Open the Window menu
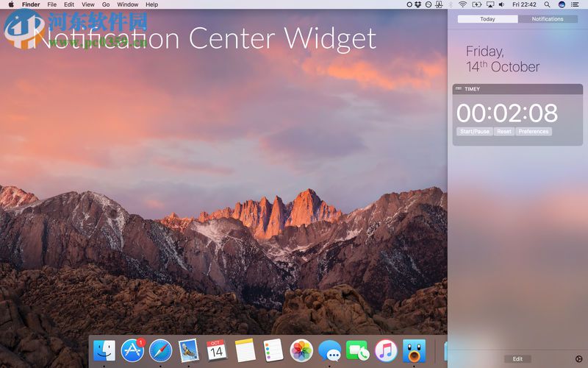Image resolution: width=588 pixels, height=368 pixels. pos(127,4)
